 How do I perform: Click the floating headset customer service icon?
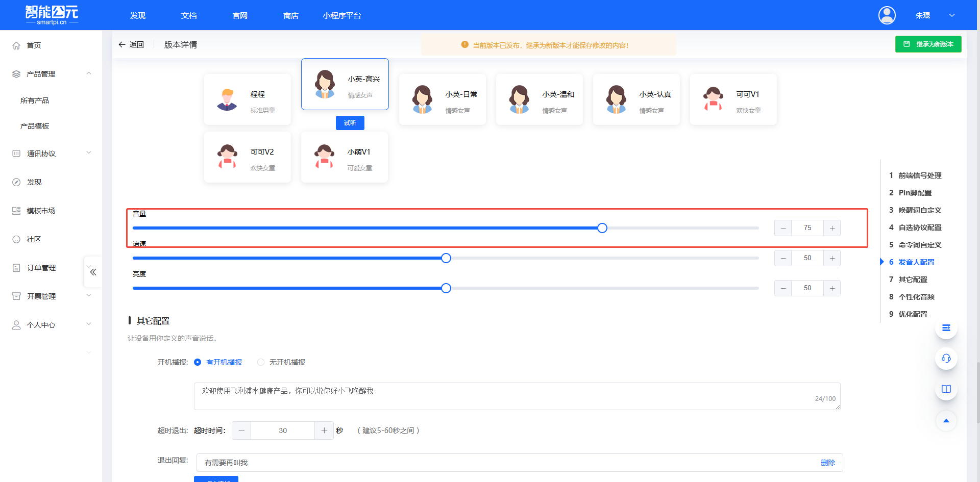(946, 359)
